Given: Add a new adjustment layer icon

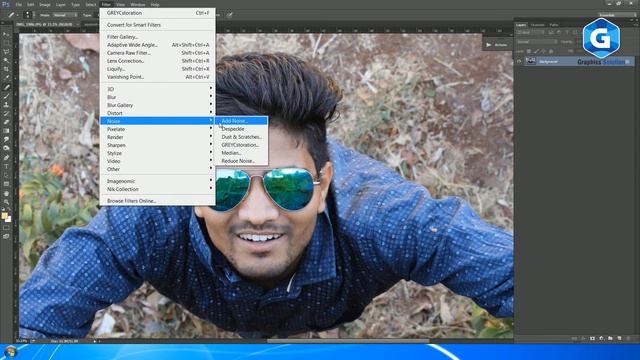Looking at the screenshot, I should pos(601,338).
